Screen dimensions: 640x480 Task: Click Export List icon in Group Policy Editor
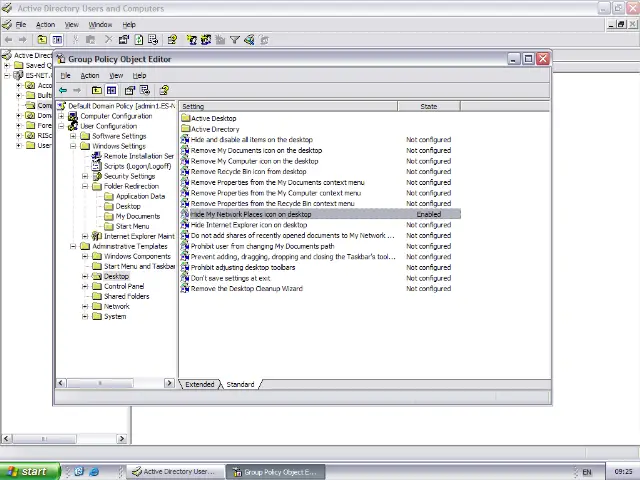[x=145, y=91]
